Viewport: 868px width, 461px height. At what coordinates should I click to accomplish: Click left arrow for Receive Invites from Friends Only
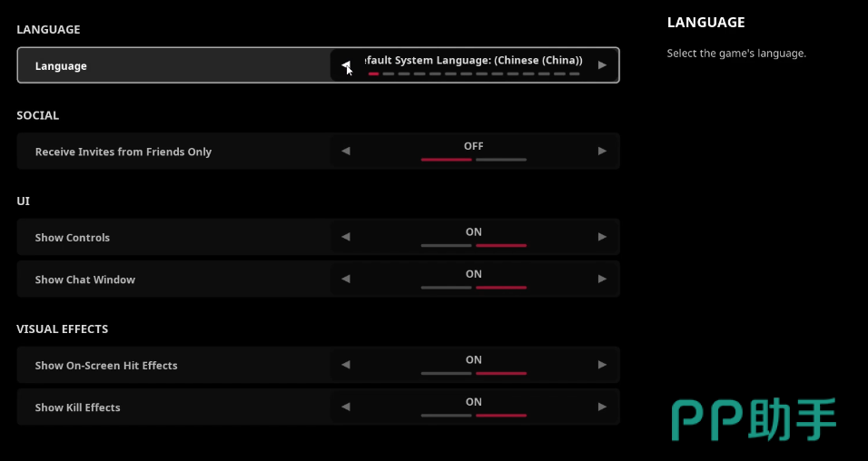345,152
